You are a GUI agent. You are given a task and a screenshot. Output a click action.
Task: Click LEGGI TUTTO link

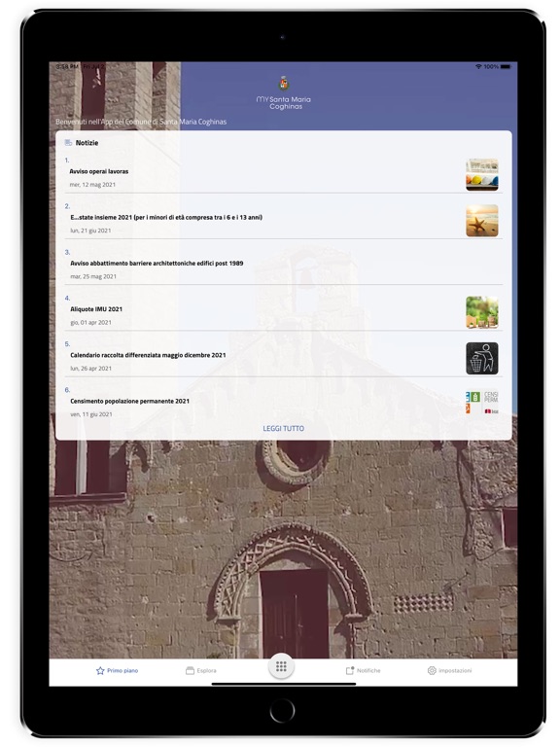[283, 429]
